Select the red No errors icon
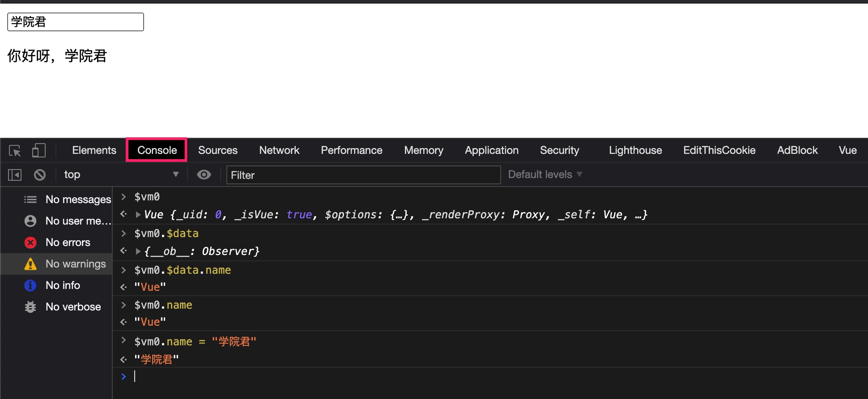Image resolution: width=868 pixels, height=399 pixels. point(30,242)
